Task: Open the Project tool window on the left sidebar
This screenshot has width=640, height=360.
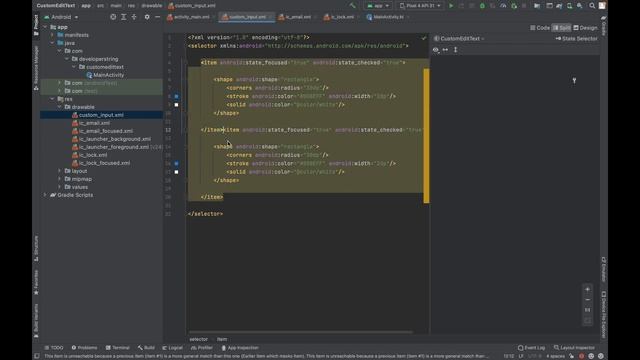Action: (x=36, y=25)
